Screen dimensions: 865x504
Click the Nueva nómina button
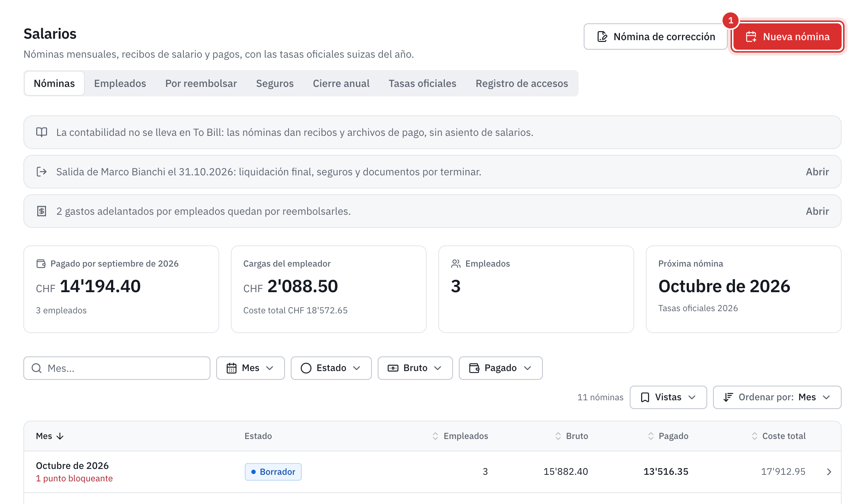click(x=787, y=37)
